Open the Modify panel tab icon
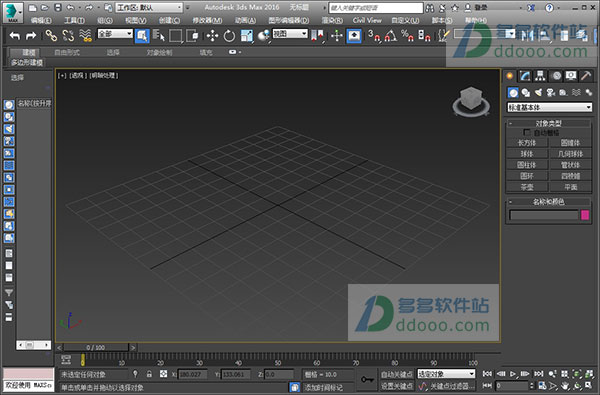 tap(525, 76)
